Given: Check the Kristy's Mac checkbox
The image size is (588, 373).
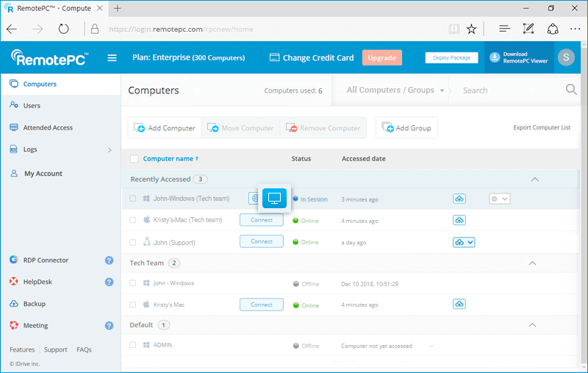Looking at the screenshot, I should 133,305.
